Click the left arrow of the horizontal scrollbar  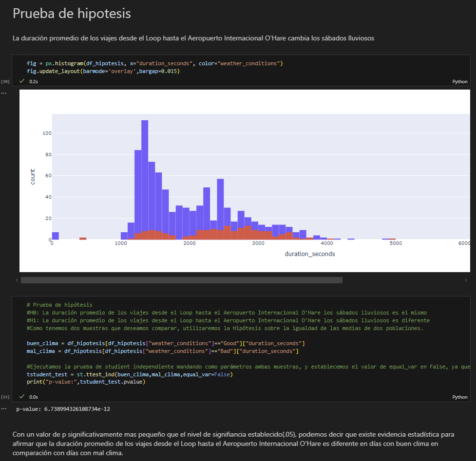(17, 280)
